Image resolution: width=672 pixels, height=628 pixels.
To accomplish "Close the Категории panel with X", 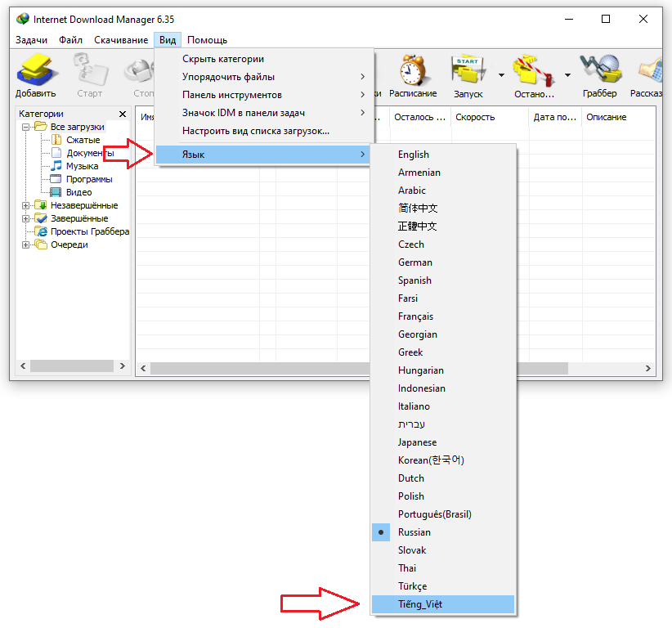I will (123, 114).
